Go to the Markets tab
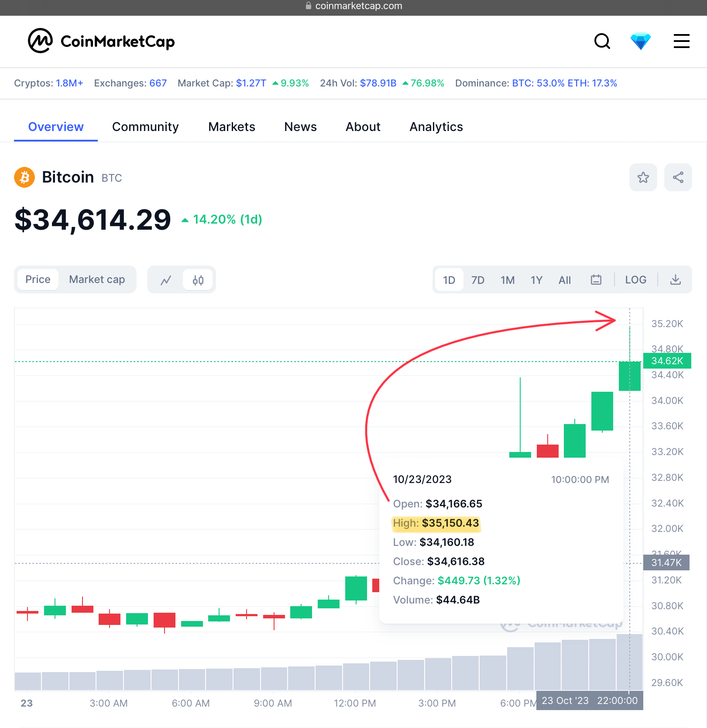Image resolution: width=707 pixels, height=728 pixels. pyautogui.click(x=232, y=127)
